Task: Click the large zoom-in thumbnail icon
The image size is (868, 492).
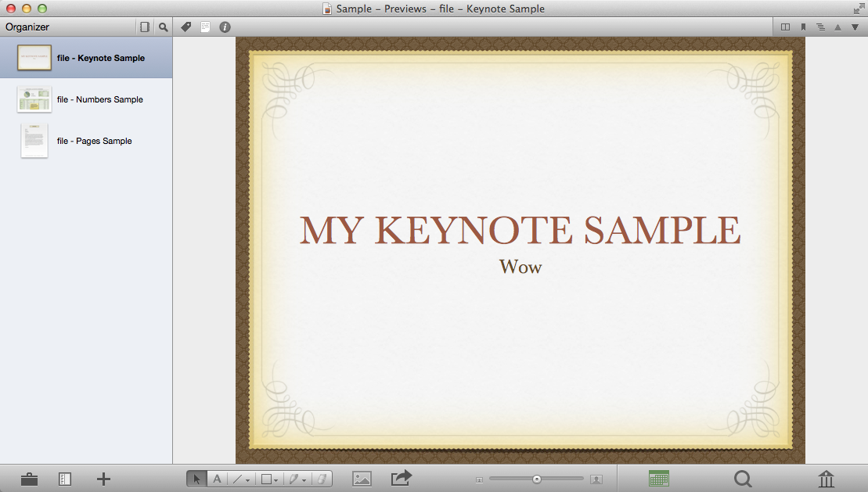Action: click(x=596, y=479)
